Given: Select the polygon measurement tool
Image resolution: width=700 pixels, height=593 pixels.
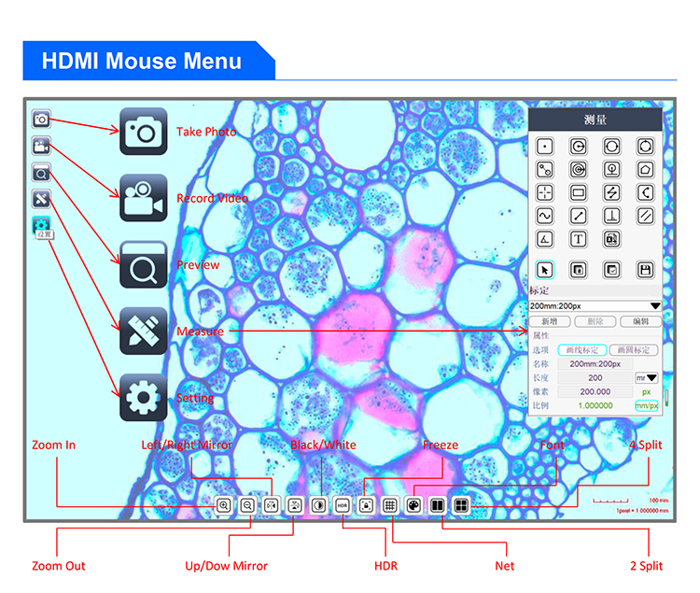Looking at the screenshot, I should tap(645, 170).
